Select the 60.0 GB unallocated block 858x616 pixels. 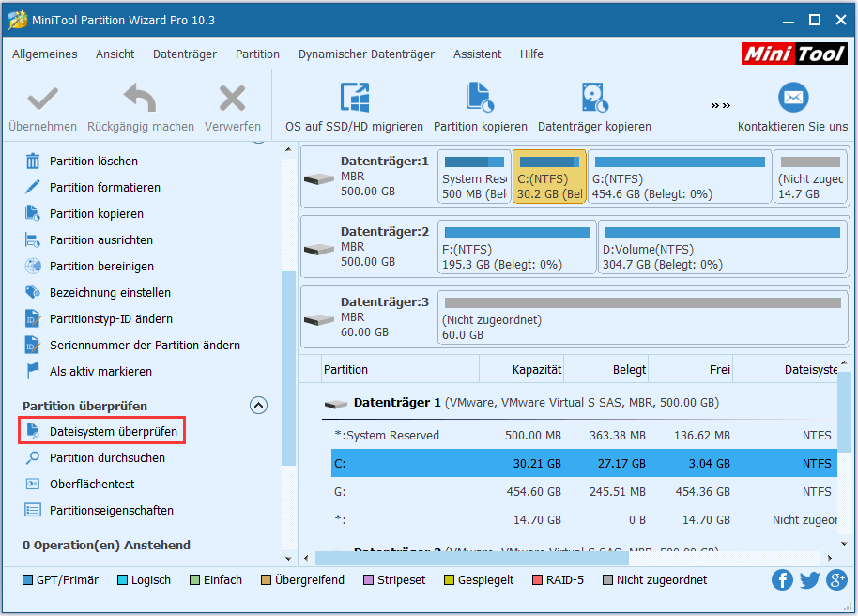coord(642,317)
